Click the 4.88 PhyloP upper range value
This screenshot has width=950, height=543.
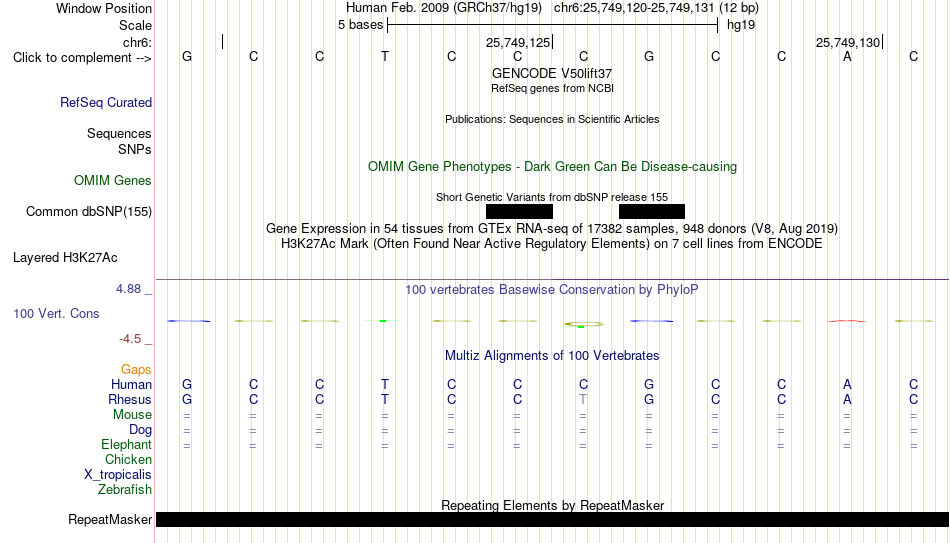(128, 289)
